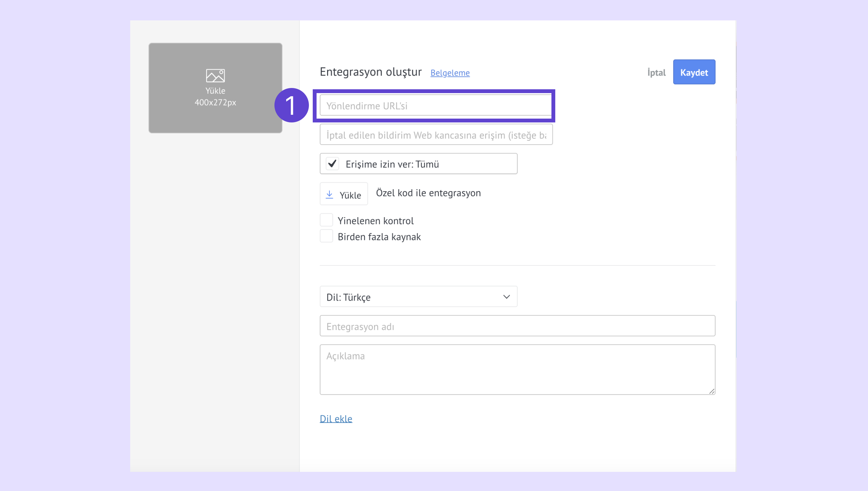Click the Dil ekle link
The image size is (868, 491).
[x=336, y=419]
